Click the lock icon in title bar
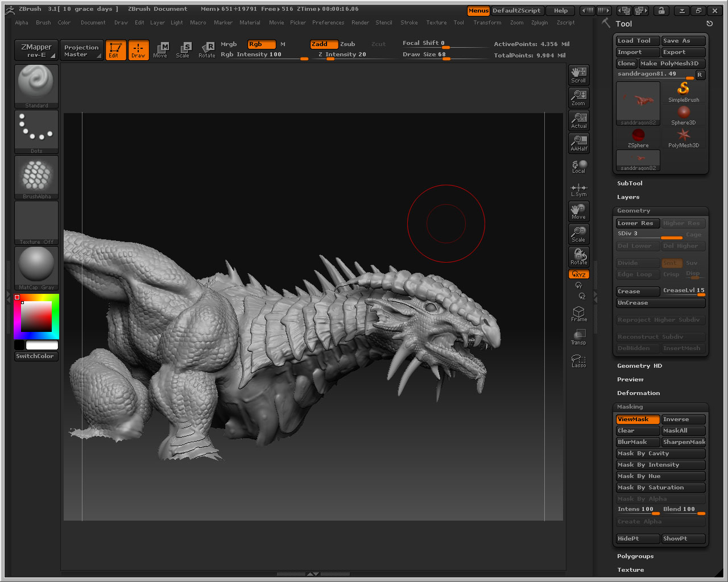The height and width of the screenshot is (582, 728). click(x=661, y=11)
